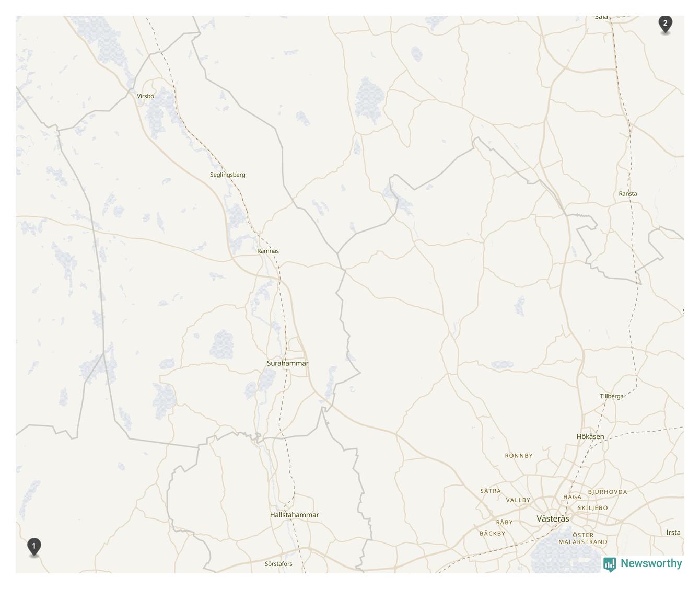Select the Virsbo place label
The image size is (700, 589).
[x=145, y=96]
